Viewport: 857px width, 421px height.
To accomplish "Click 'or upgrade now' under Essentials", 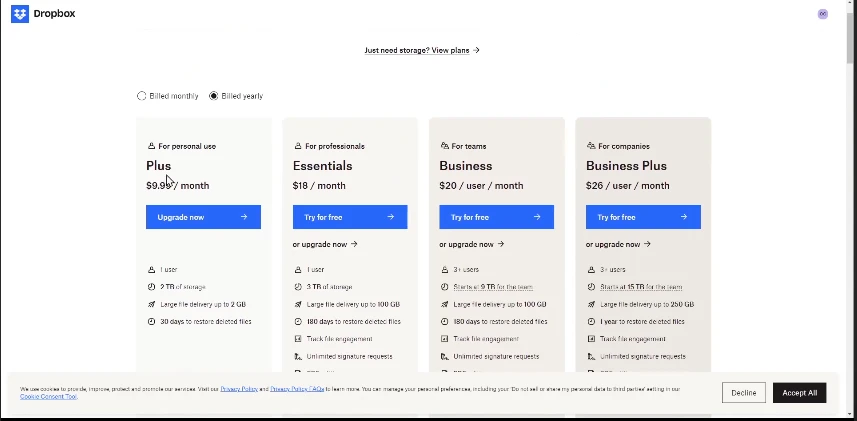I will (325, 244).
